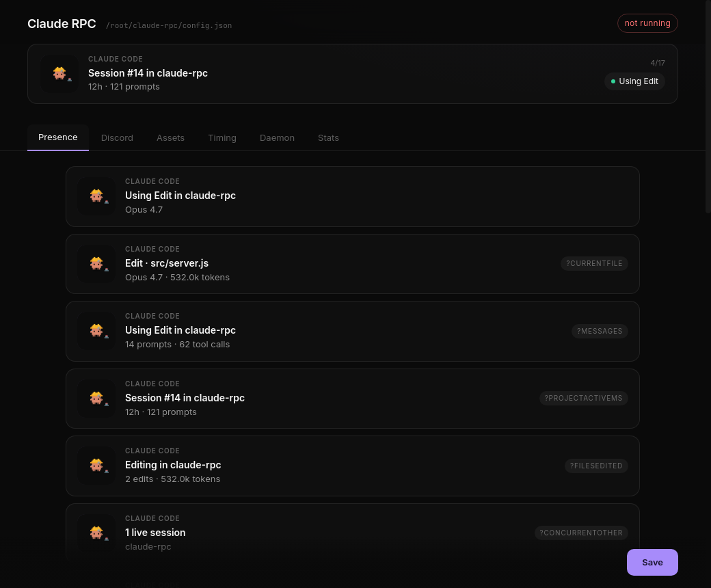Click the ?CURRENTFILE condition tag
Screen dimensions: 711x588
[x=594, y=263]
